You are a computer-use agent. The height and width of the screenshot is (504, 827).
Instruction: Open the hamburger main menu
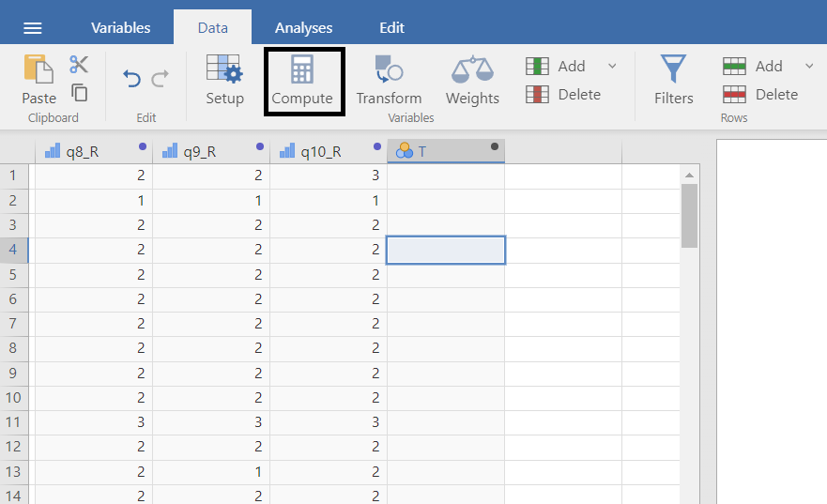tap(32, 27)
